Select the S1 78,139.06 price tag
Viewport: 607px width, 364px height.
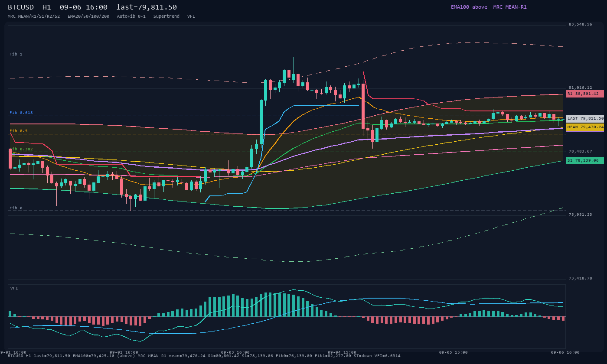point(585,160)
